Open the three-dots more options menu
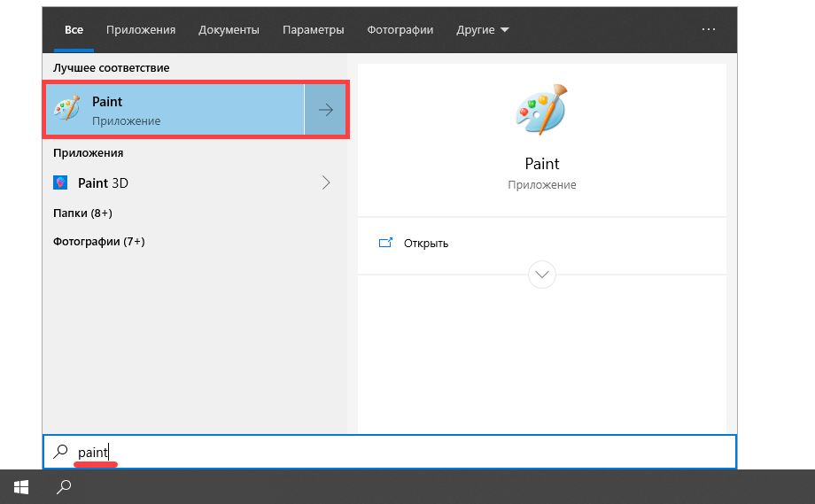The image size is (815, 504). click(708, 29)
